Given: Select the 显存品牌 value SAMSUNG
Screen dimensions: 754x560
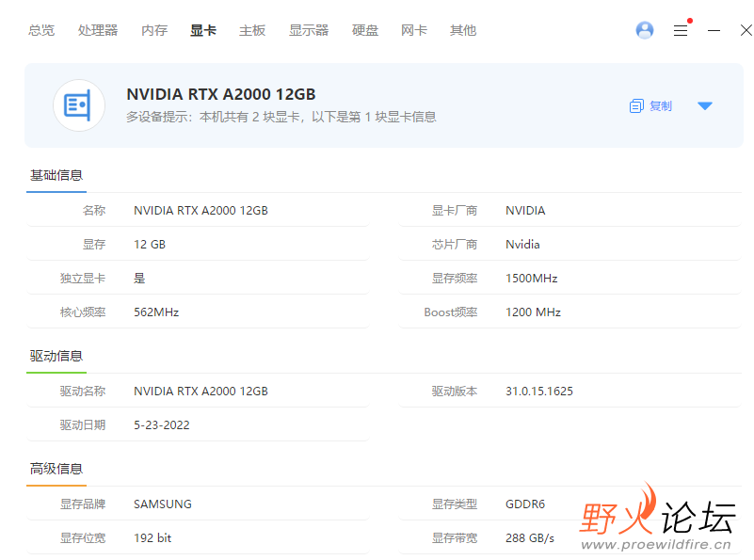Looking at the screenshot, I should click(163, 504).
